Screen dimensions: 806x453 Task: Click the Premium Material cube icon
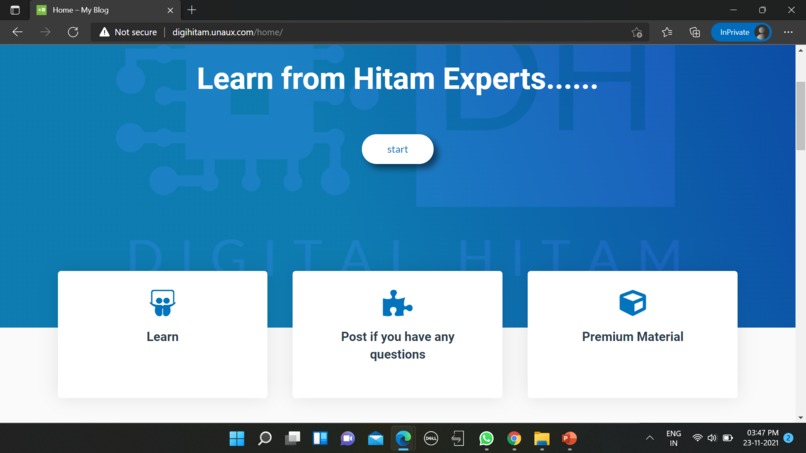coord(632,302)
